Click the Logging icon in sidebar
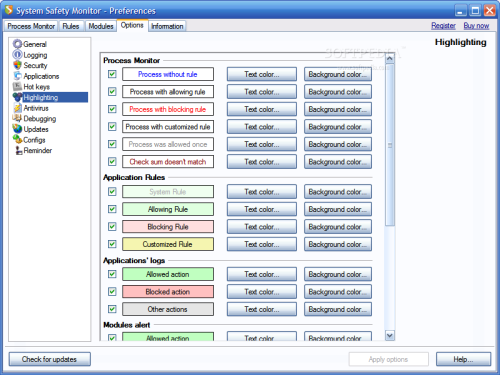This screenshot has width=500, height=375. coord(17,55)
